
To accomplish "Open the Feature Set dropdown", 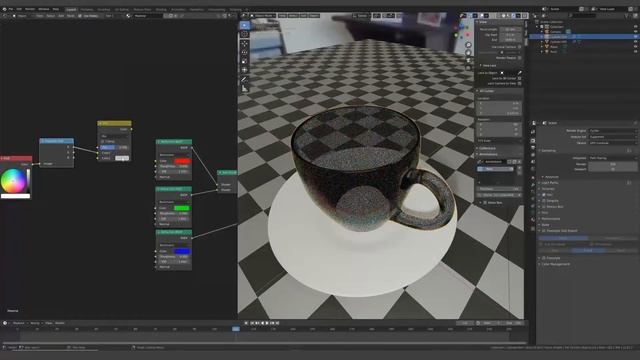I will tap(613, 137).
